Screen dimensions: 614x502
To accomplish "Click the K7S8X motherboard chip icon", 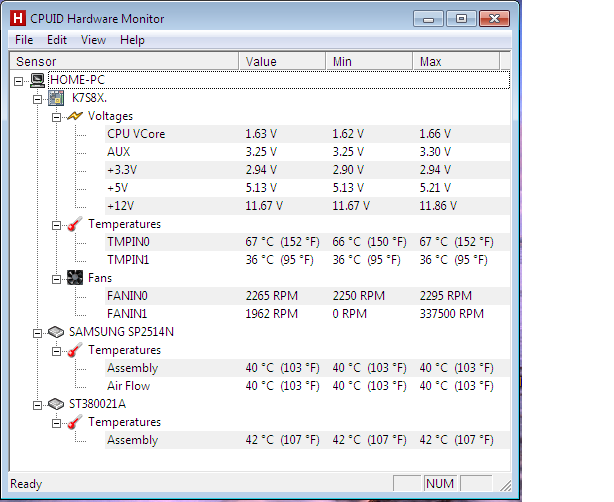I will (56, 98).
